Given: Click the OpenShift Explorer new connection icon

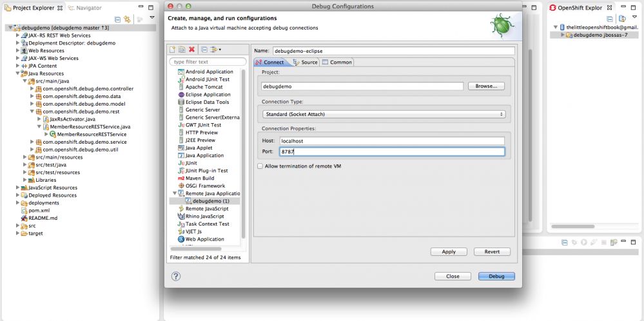Looking at the screenshot, I should [x=622, y=19].
